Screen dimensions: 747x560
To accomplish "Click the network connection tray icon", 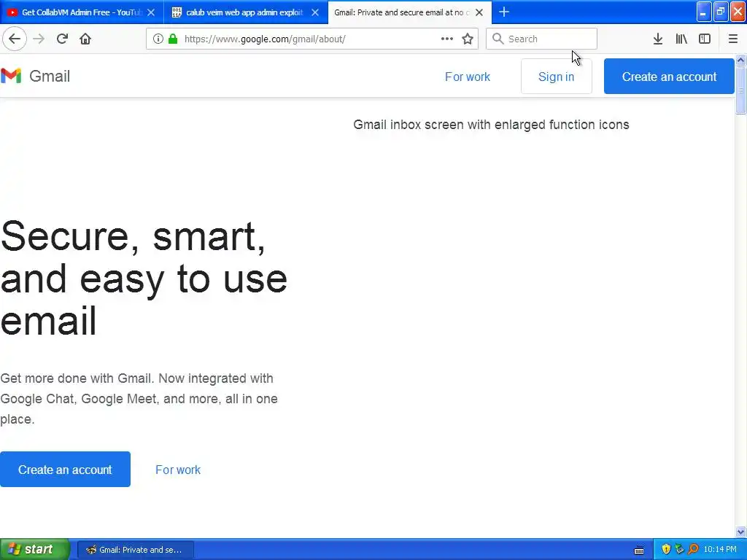I will [x=679, y=550].
